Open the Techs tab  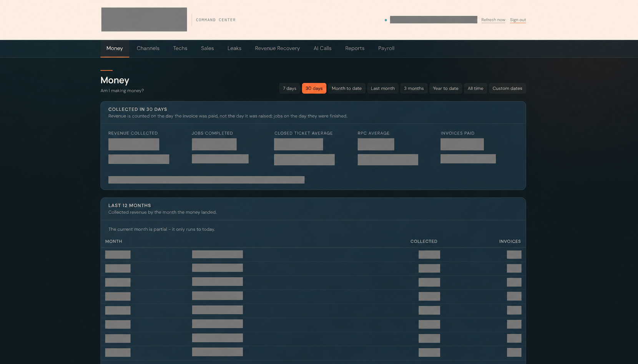tap(180, 48)
